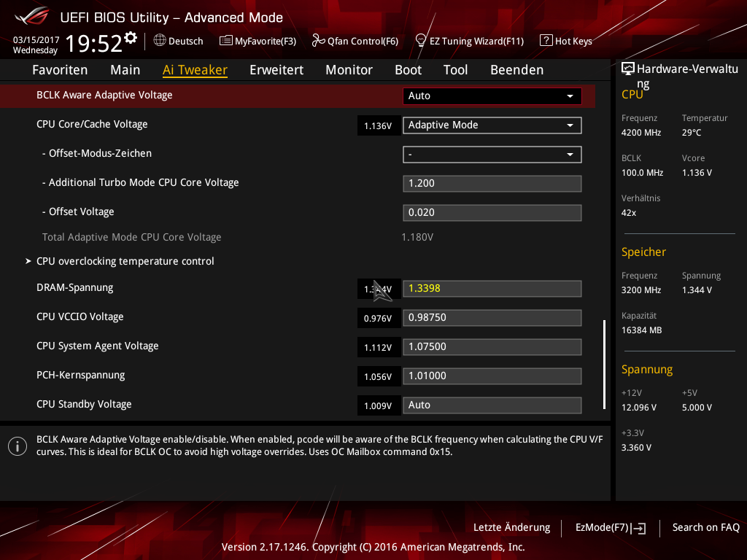Click Letzte Änderung button

click(511, 528)
